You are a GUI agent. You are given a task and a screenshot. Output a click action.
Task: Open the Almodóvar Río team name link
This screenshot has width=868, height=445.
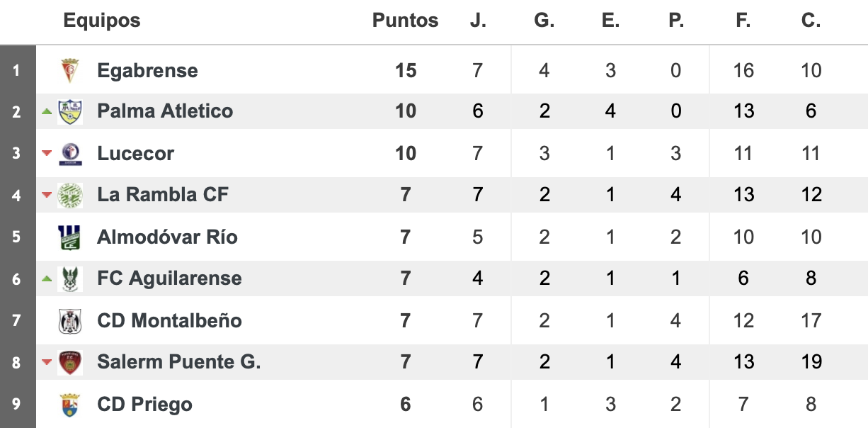(167, 237)
